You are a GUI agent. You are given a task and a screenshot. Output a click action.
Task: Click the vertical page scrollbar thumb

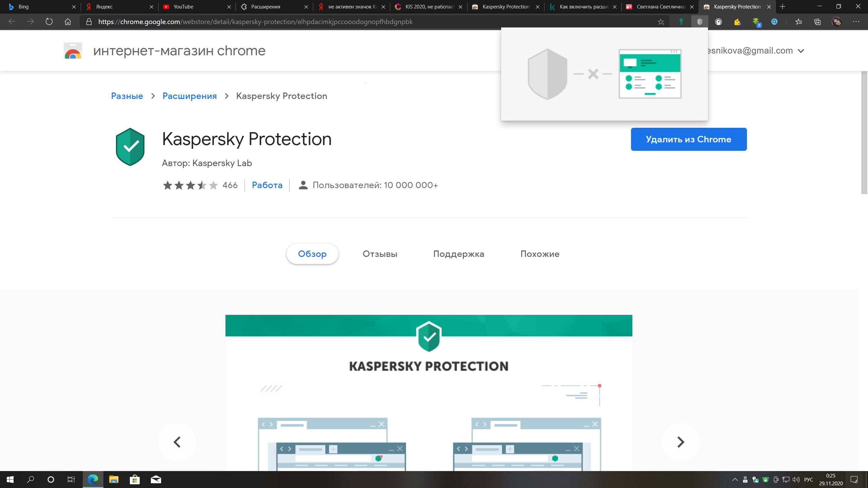click(x=865, y=132)
